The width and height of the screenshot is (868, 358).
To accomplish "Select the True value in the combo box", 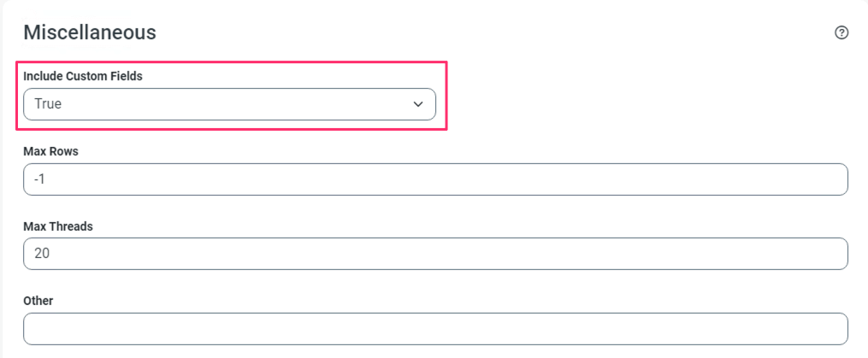I will (49, 104).
